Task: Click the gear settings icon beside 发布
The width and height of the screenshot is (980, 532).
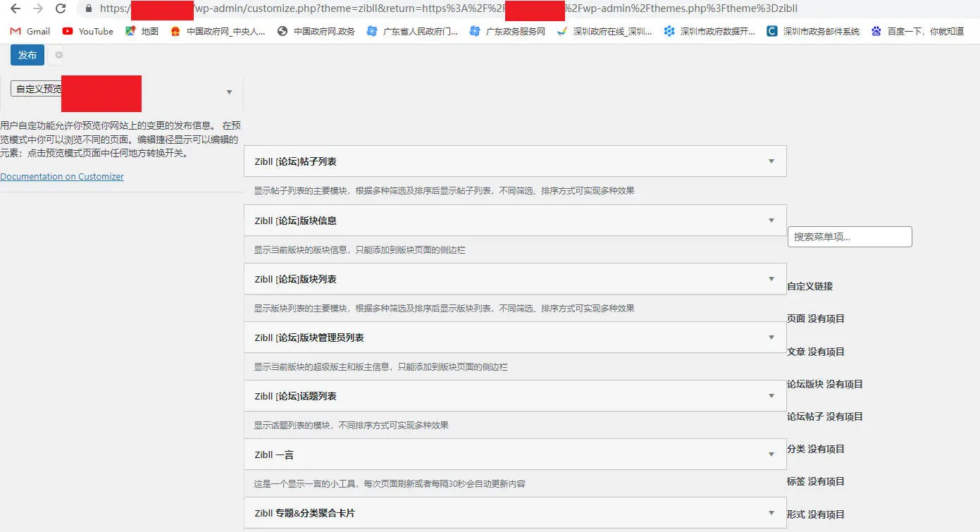Action: coord(58,55)
